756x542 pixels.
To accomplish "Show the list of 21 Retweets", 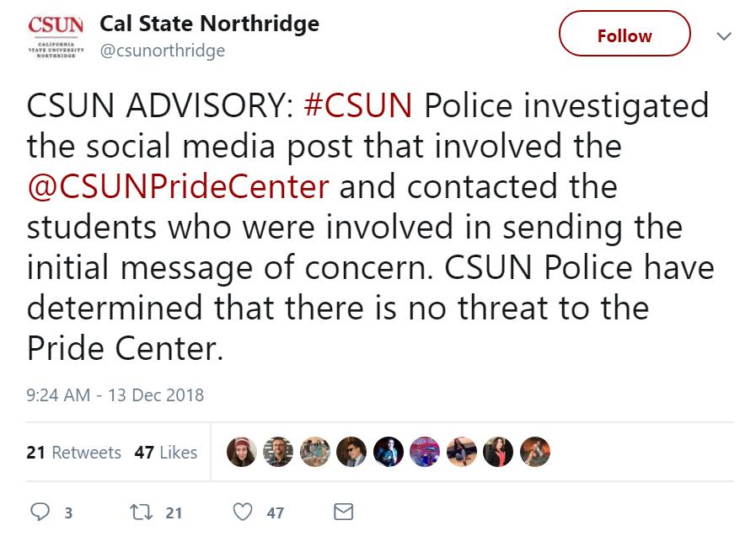I will point(74,453).
